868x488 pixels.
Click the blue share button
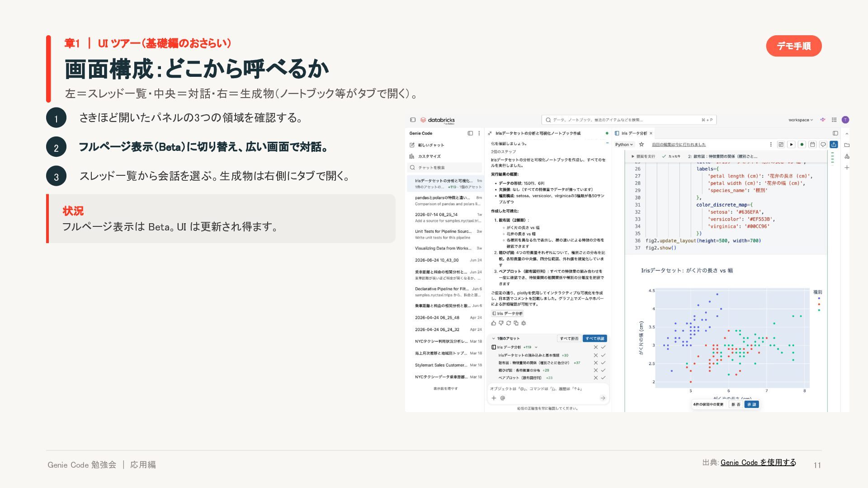click(x=834, y=145)
